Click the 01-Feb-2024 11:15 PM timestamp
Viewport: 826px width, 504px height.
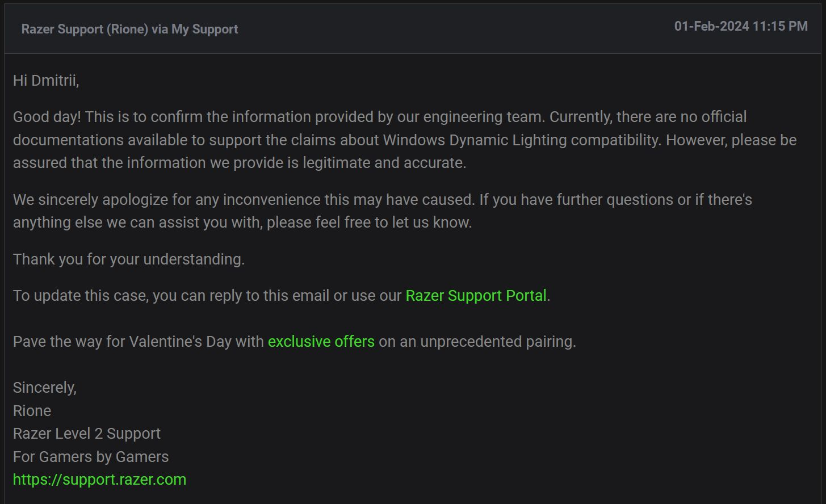741,26
